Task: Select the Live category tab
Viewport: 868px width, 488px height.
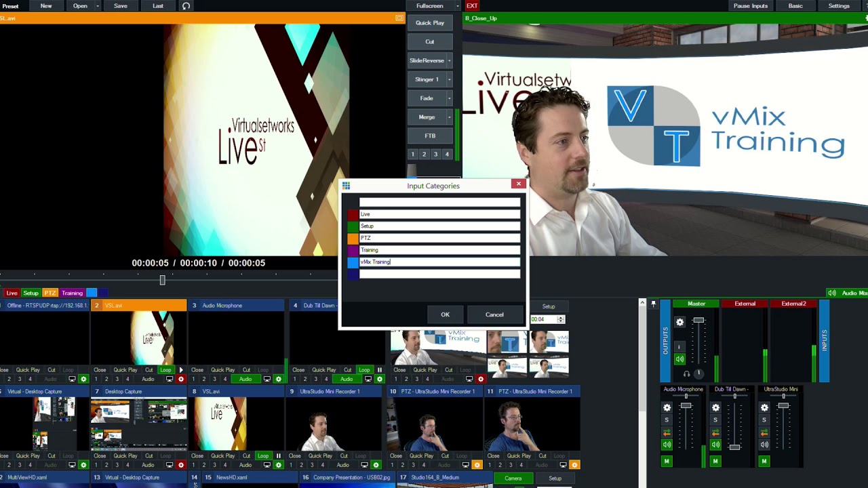Action: click(12, 293)
